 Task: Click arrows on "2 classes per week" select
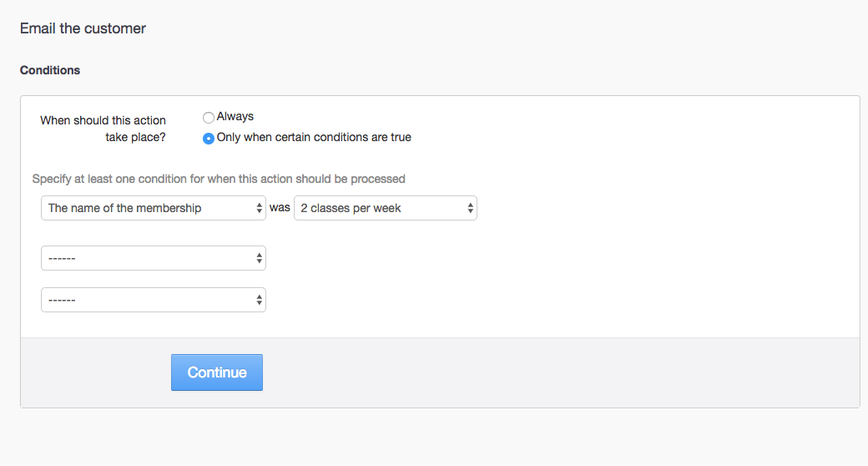click(x=470, y=208)
